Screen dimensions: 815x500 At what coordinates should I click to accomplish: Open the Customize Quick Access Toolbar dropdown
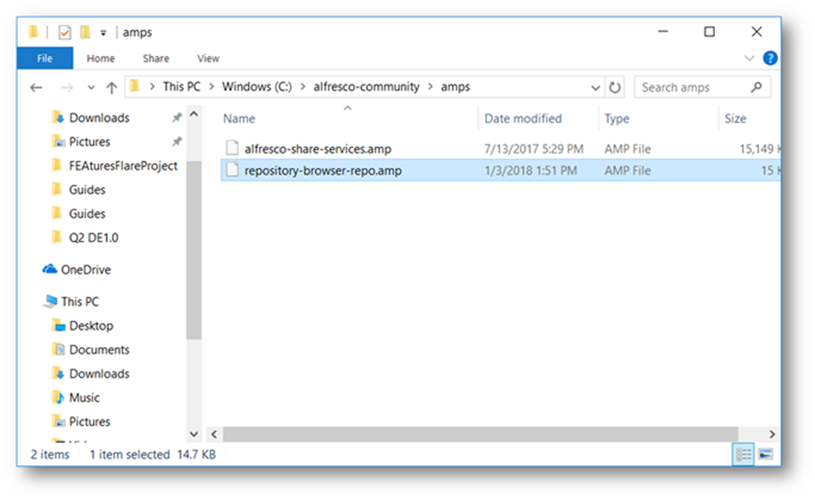pos(104,33)
